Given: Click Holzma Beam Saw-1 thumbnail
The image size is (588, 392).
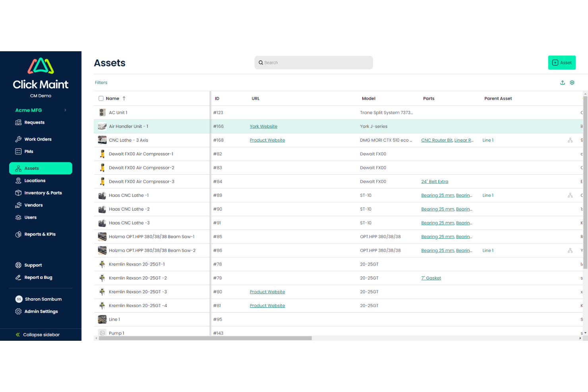Looking at the screenshot, I should pyautogui.click(x=102, y=237).
